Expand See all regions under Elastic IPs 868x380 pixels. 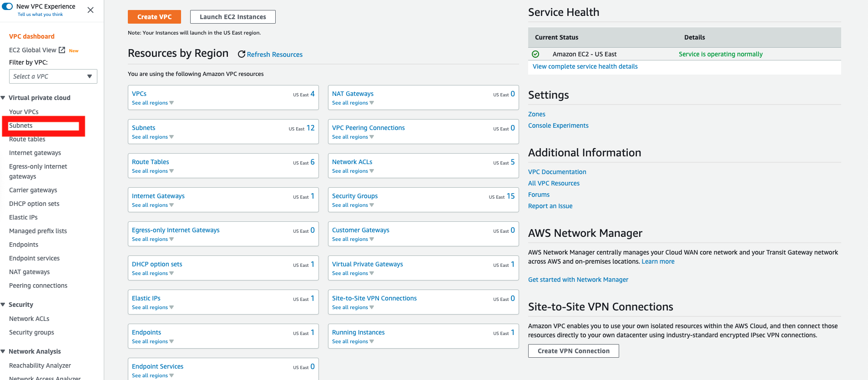153,308
